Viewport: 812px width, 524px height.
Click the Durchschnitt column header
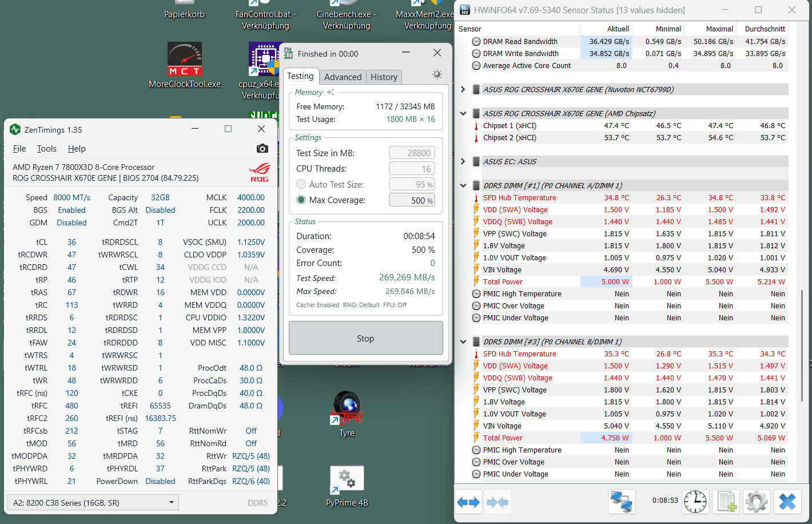tap(762, 29)
